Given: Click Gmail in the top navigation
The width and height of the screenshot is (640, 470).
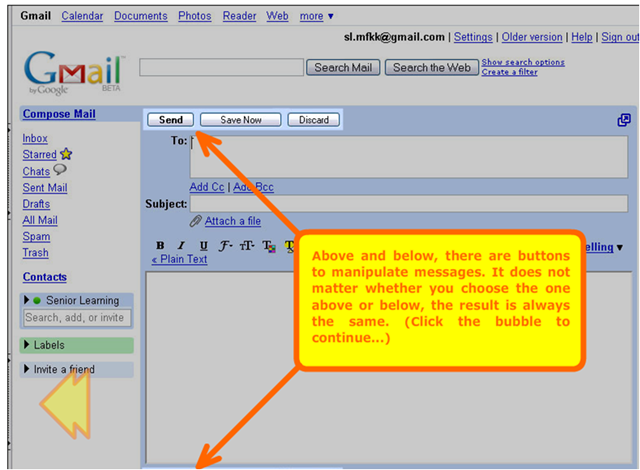Looking at the screenshot, I should [36, 16].
